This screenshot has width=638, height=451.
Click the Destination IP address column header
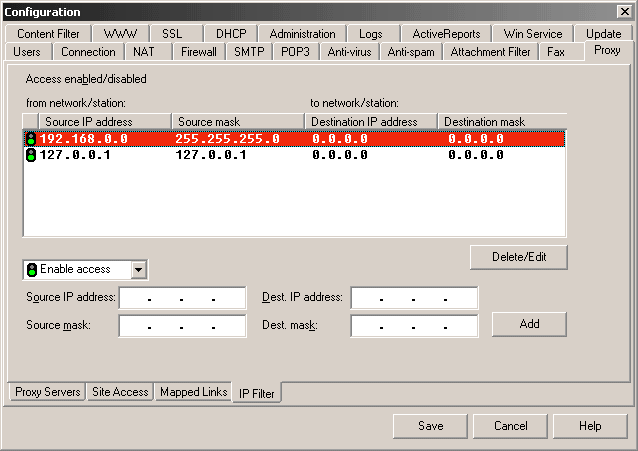pos(371,122)
